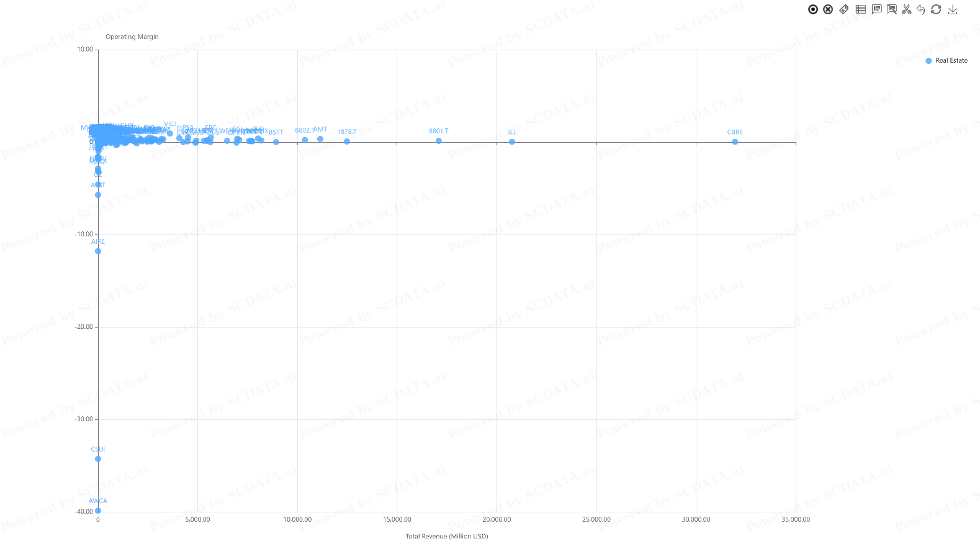Image resolution: width=980 pixels, height=549 pixels.
Task: Select the 8801.T data point
Action: 439,141
